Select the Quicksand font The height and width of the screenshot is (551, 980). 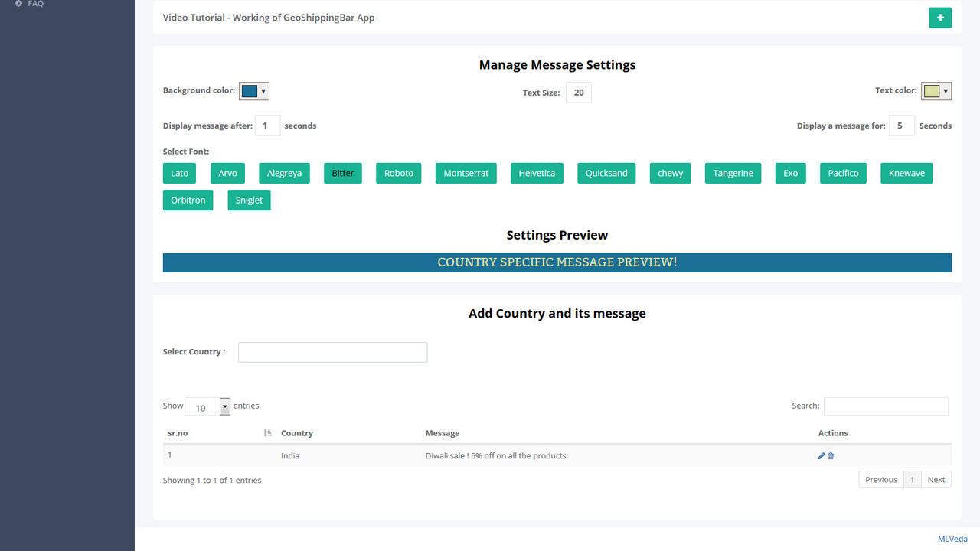(606, 173)
